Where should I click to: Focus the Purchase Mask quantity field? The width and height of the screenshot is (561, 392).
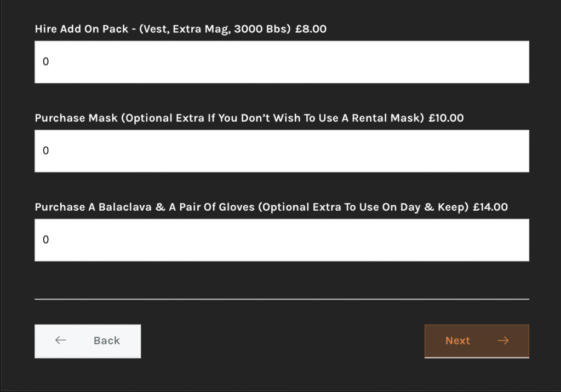coord(282,151)
